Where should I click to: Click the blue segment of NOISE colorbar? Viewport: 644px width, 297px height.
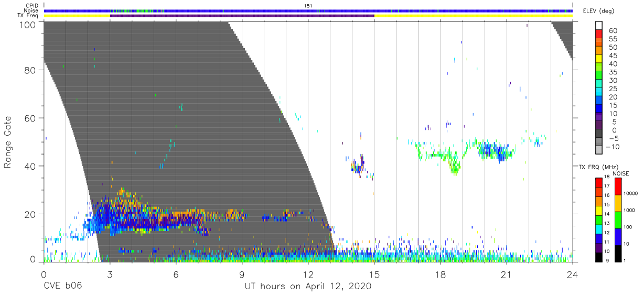tap(618, 236)
